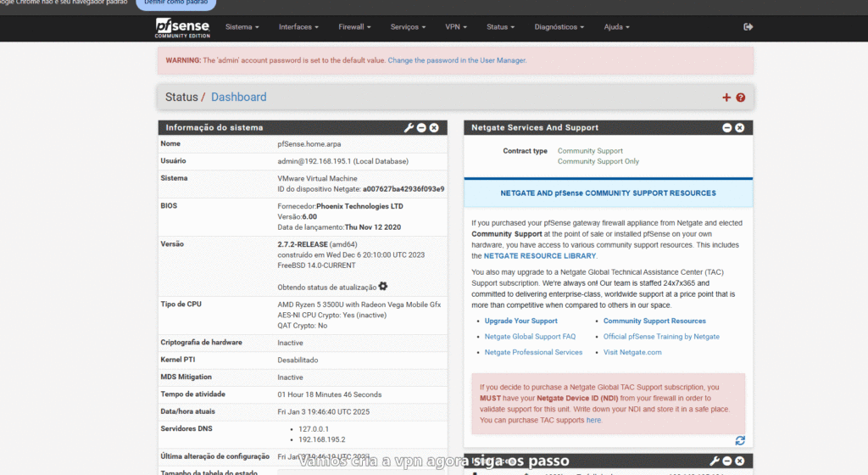The image size is (868, 475).
Task: Click the FreeBSD 14.0-CURRENT text
Action: (x=316, y=265)
